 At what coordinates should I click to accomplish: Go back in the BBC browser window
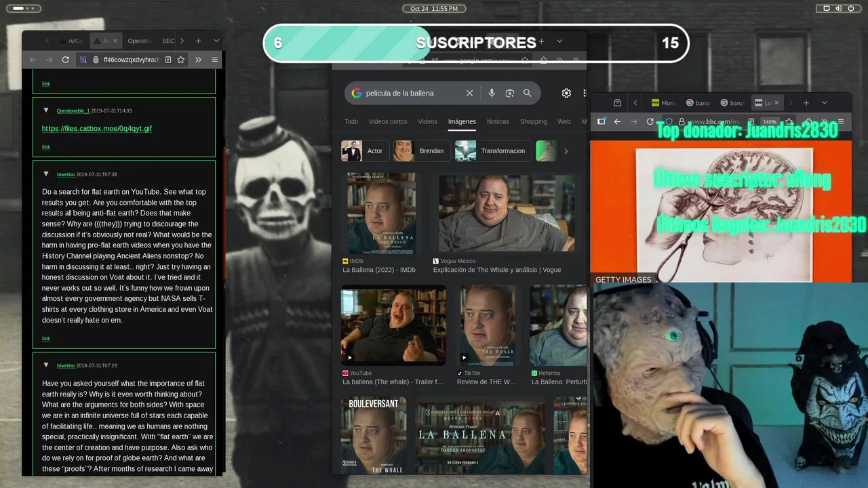pyautogui.click(x=617, y=121)
